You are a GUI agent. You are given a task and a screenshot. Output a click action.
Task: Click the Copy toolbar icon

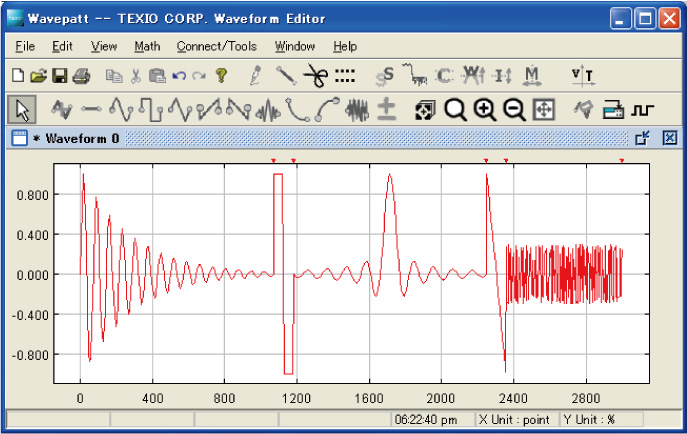pos(114,76)
